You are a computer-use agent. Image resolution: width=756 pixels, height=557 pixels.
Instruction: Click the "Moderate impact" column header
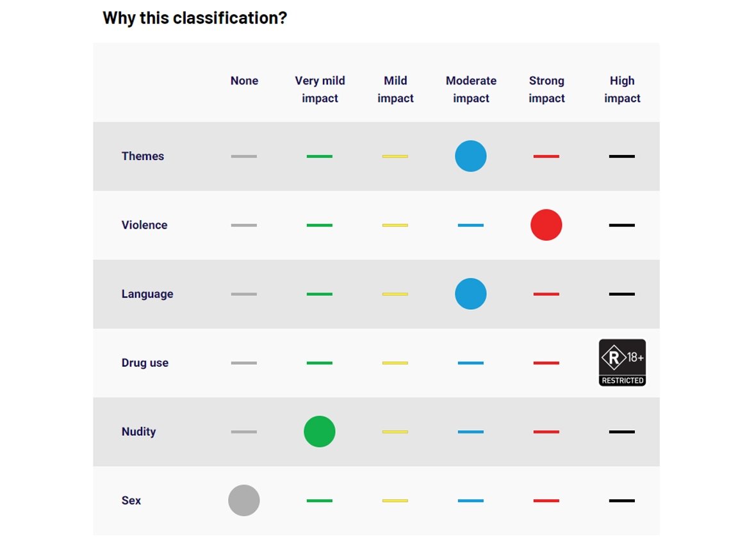tap(471, 90)
